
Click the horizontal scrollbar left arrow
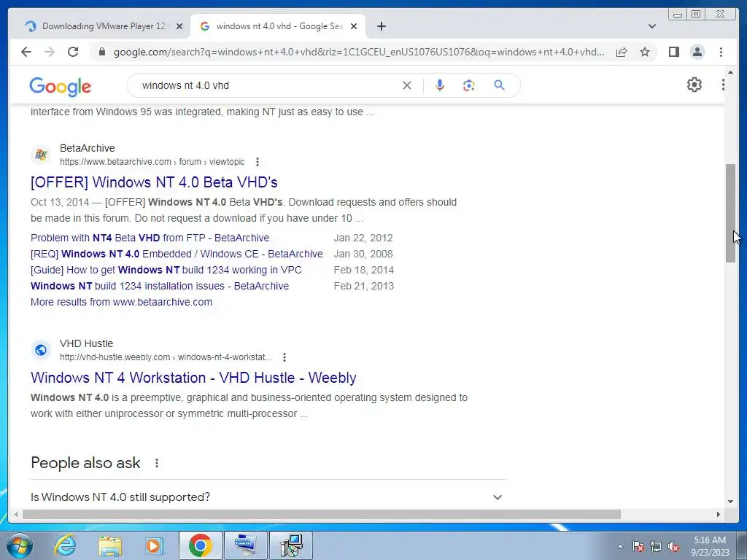16,514
